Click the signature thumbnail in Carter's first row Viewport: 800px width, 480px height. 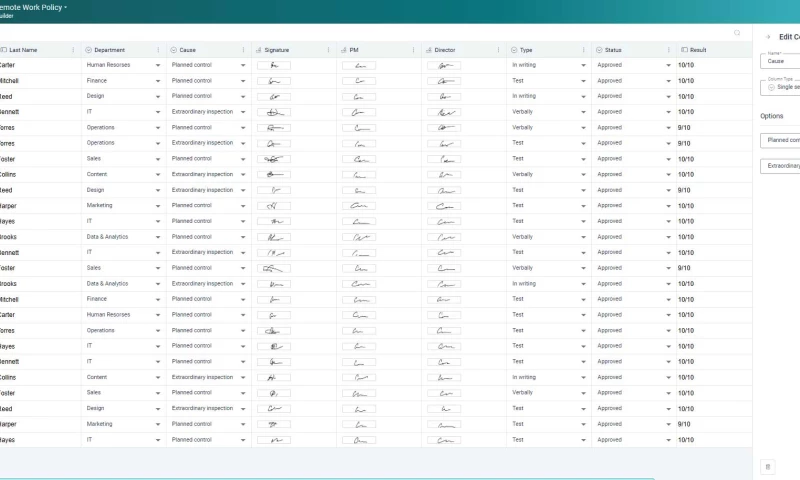pos(274,65)
